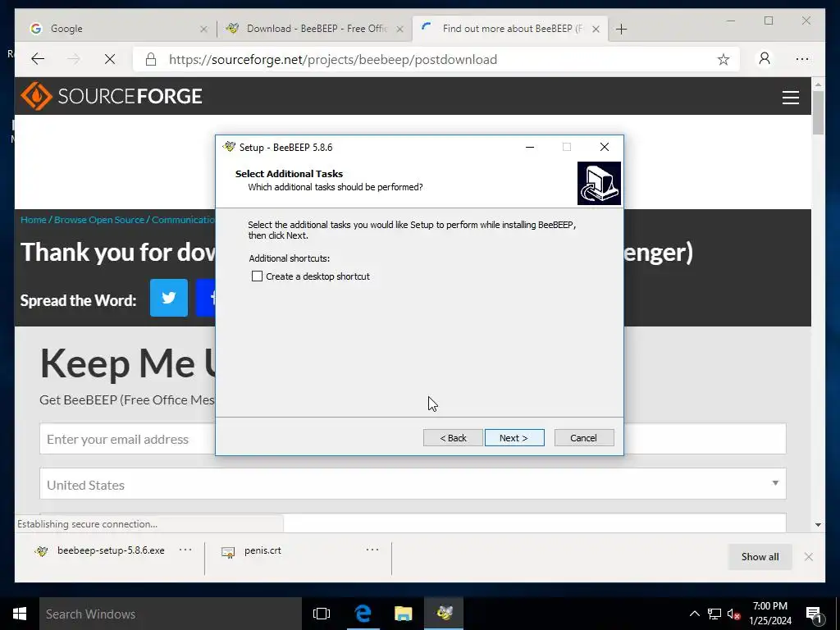
Task: Open the Action Center notifications
Action: (814, 614)
